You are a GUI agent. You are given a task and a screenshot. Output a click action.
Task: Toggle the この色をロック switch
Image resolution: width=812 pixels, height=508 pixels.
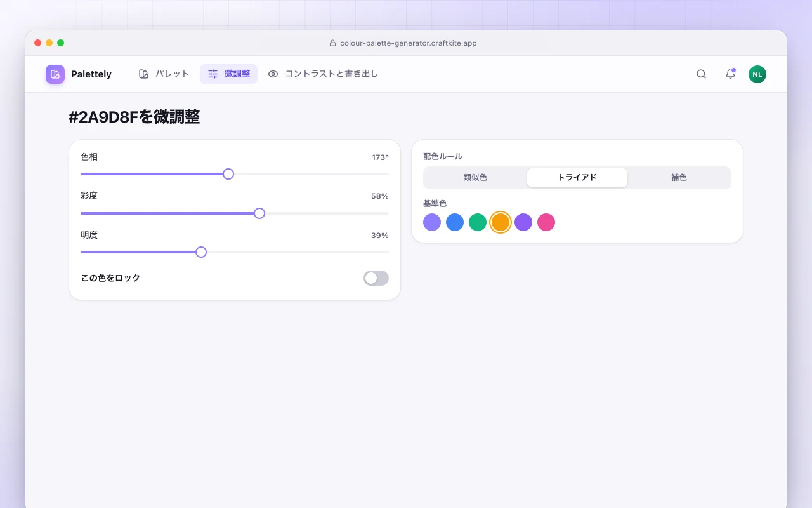(x=376, y=278)
